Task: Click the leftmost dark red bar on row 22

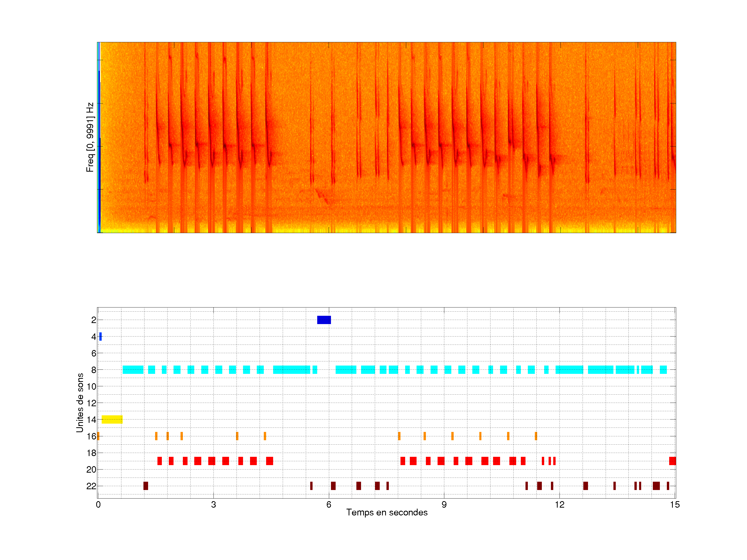Action: 146,486
